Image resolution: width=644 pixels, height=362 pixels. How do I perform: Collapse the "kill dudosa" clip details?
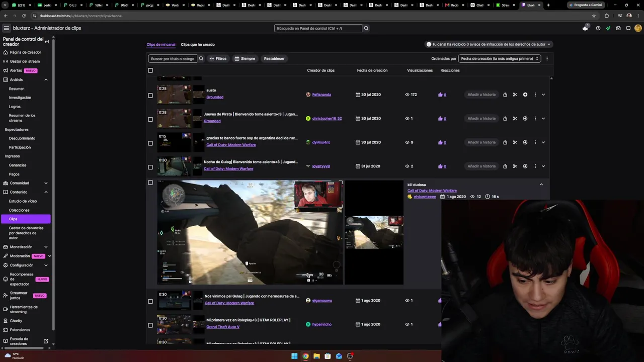[x=541, y=185]
